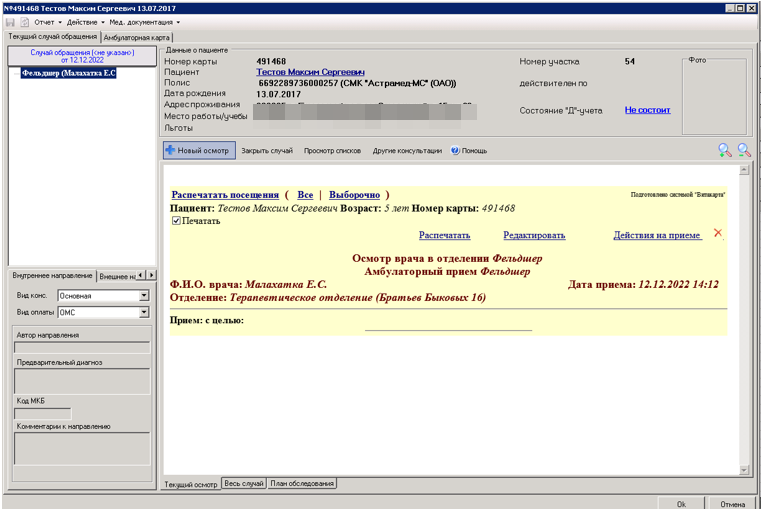The height and width of the screenshot is (509, 762).
Task: Click the Случай обращения case header
Action: tap(82, 56)
